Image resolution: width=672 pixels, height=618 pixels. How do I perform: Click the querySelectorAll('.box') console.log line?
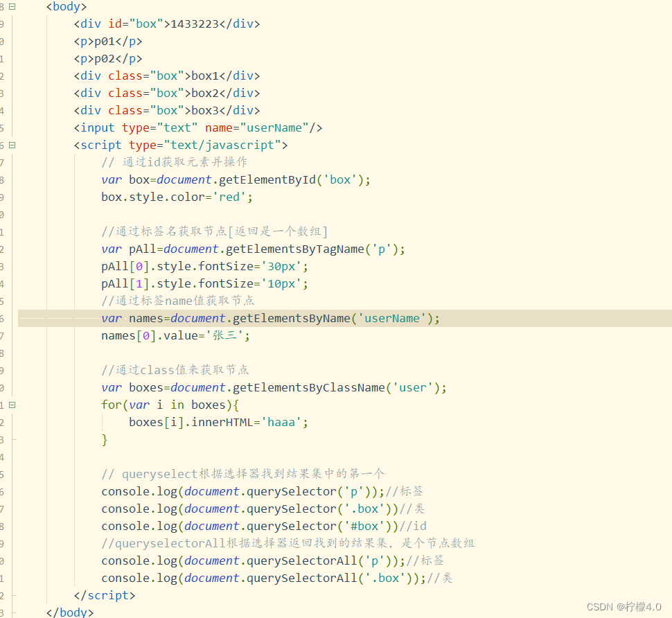277,578
